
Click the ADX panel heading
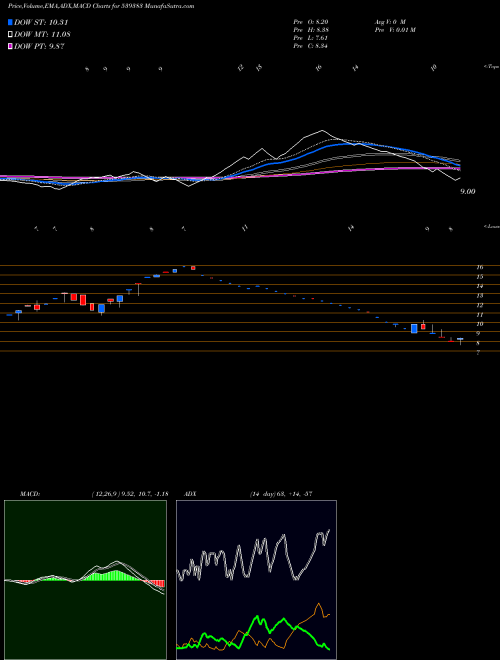click(190, 494)
